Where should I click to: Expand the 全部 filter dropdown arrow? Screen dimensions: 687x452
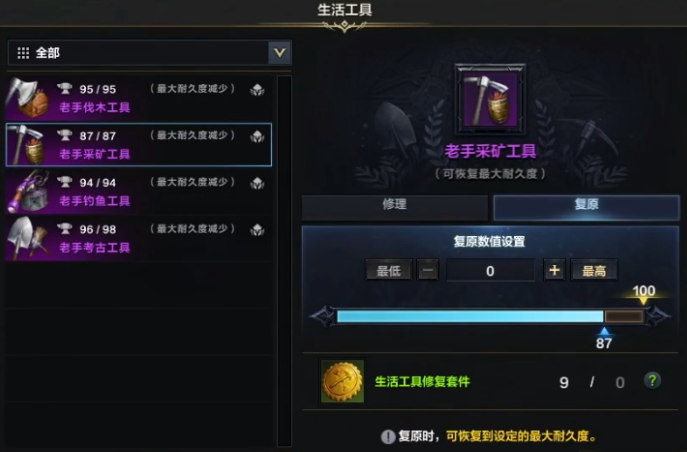click(x=280, y=53)
